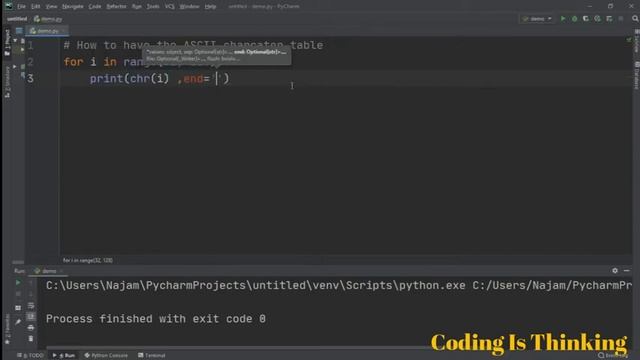Open the SciView tool window on right
This screenshot has height=360, width=640.
click(x=636, y=41)
